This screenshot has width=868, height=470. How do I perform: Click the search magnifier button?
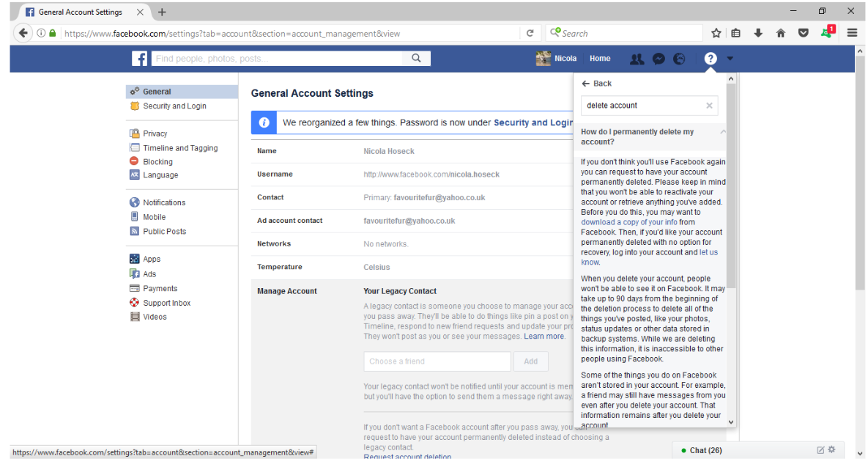(x=416, y=58)
